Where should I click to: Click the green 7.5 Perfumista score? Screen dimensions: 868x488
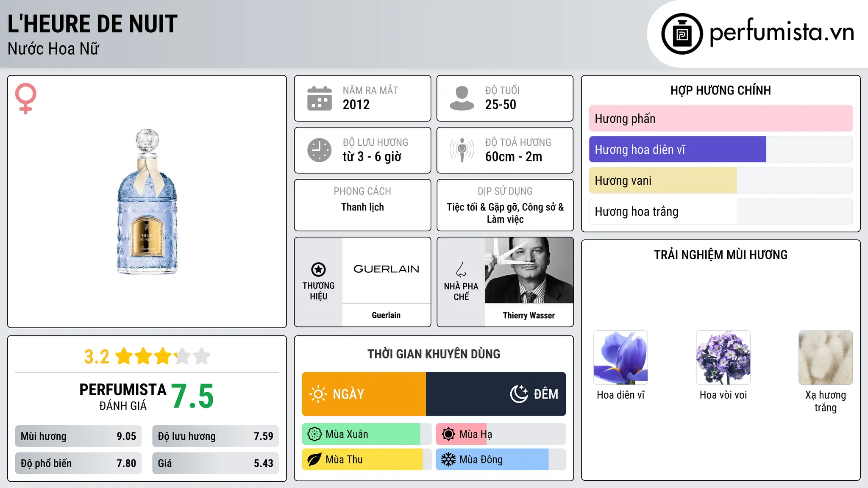[x=192, y=396]
